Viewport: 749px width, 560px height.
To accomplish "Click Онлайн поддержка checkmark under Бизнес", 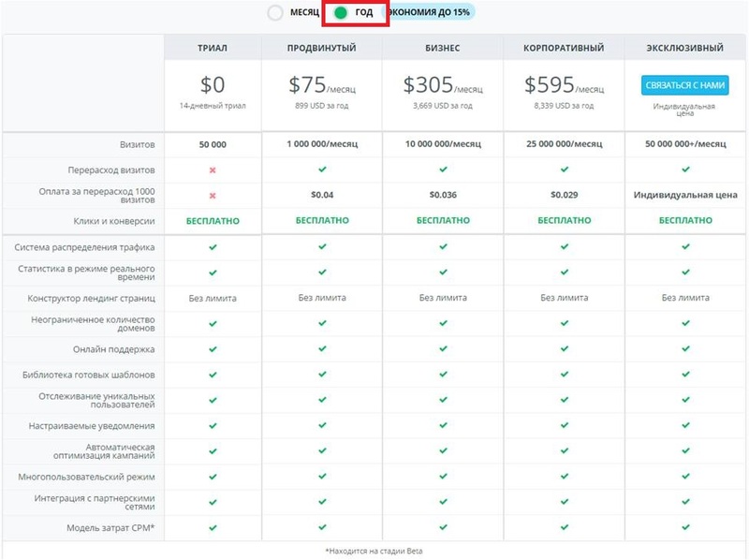I will tap(443, 348).
